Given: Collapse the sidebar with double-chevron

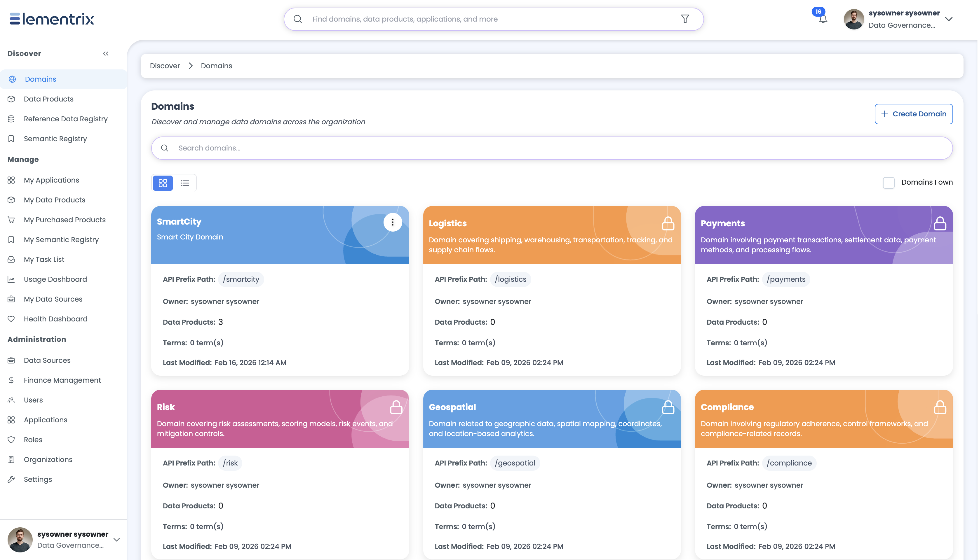Looking at the screenshot, I should coord(105,53).
